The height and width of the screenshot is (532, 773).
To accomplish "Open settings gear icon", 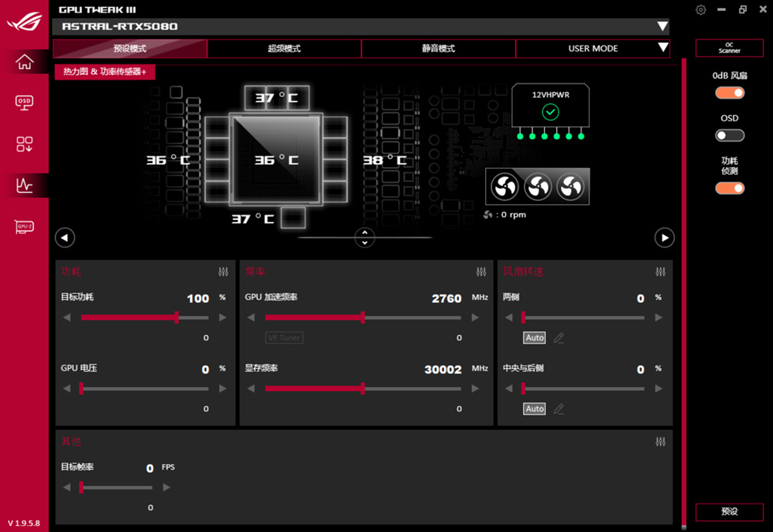I will (x=700, y=9).
